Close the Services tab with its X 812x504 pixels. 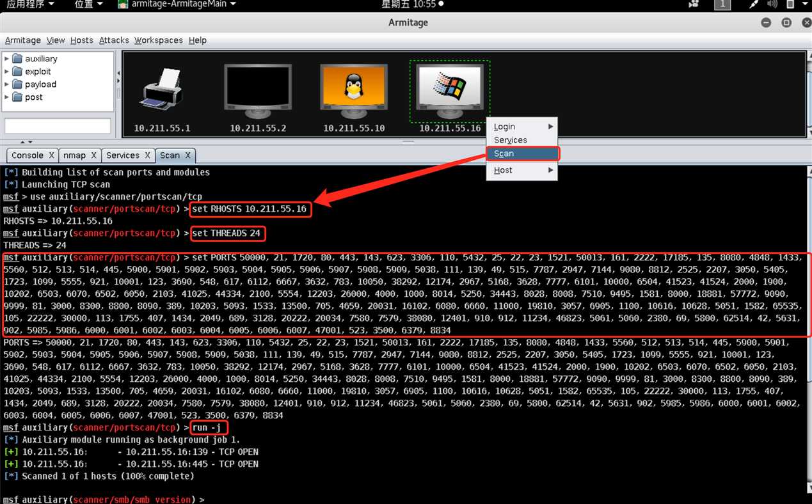tap(147, 155)
